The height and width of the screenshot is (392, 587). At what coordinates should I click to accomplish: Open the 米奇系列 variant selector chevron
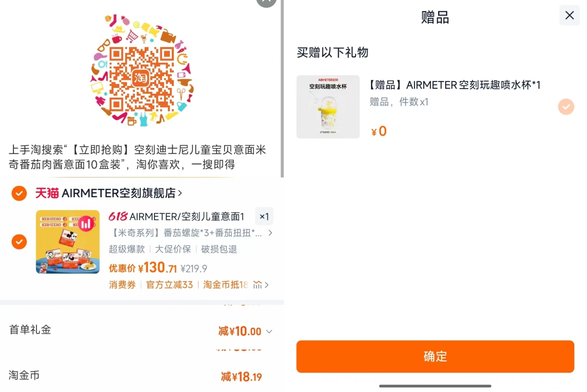[x=270, y=233]
